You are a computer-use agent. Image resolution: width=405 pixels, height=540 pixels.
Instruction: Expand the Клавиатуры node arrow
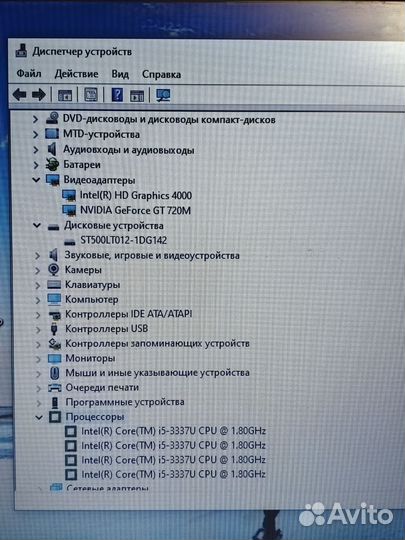point(38,285)
